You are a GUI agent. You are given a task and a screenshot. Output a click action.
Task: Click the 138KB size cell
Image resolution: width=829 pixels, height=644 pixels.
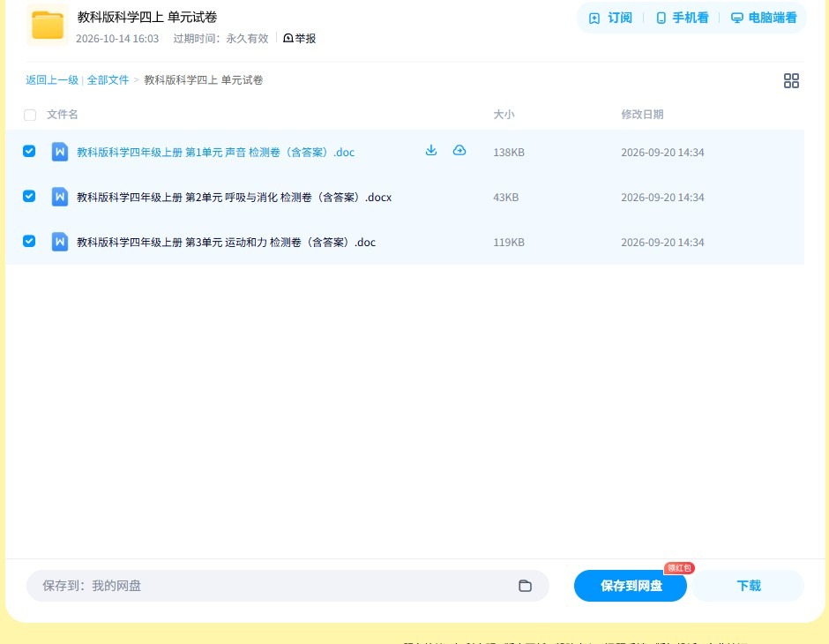pyautogui.click(x=509, y=153)
